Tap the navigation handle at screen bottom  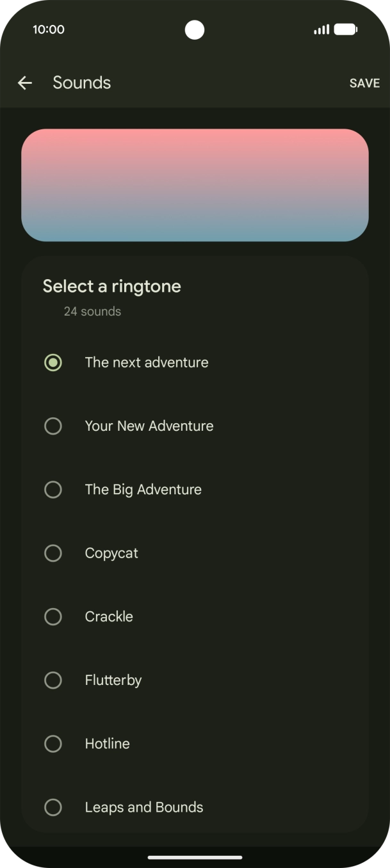tap(195, 858)
